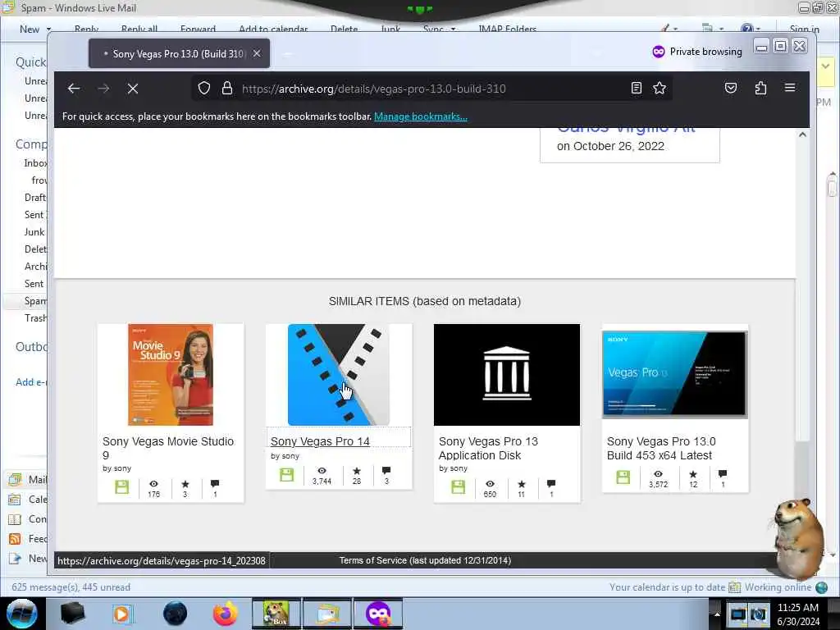Switch to private browsing window taskbar button

[378, 614]
